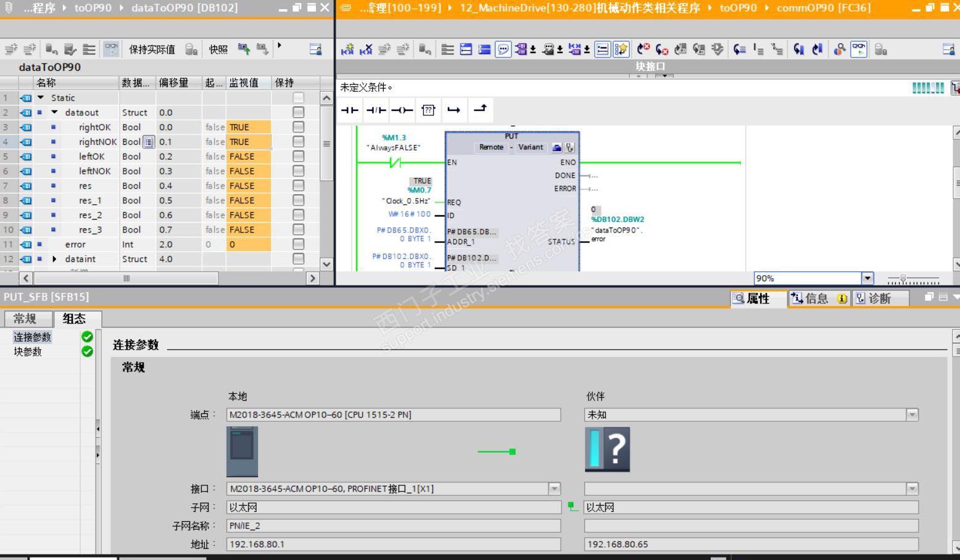Click go to previous error icon
The width and height of the screenshot is (960, 560).
pyautogui.click(x=643, y=49)
